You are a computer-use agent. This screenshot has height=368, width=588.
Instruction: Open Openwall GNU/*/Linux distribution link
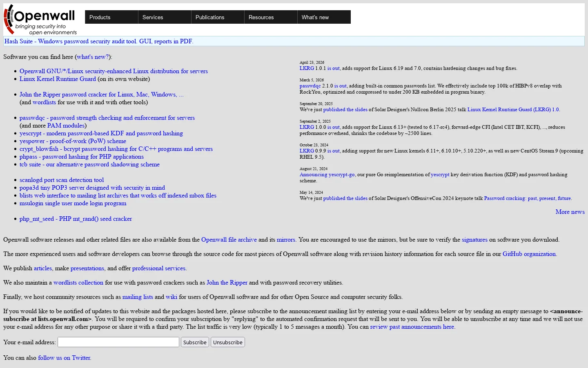114,71
